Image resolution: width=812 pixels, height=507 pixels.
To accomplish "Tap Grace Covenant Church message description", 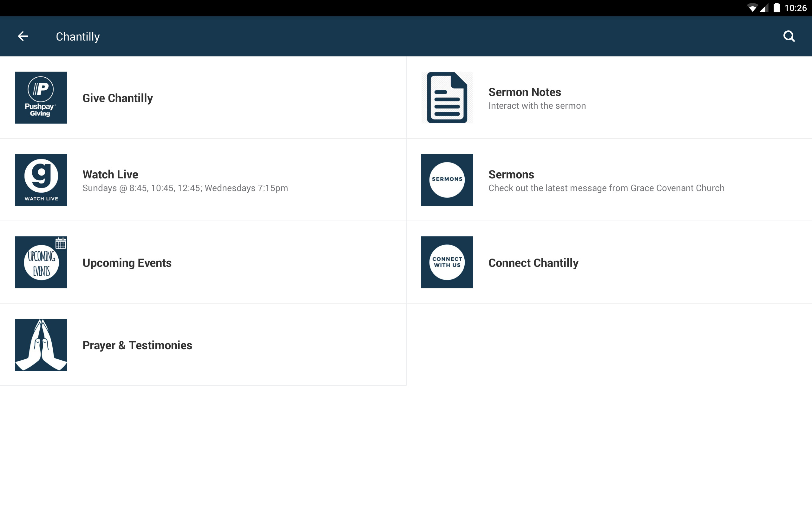I will click(606, 188).
